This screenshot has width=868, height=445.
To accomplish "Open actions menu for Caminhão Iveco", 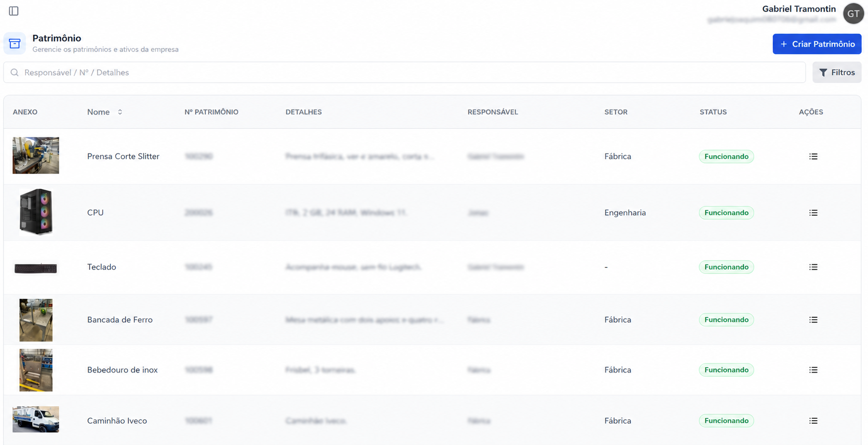I will pyautogui.click(x=813, y=421).
